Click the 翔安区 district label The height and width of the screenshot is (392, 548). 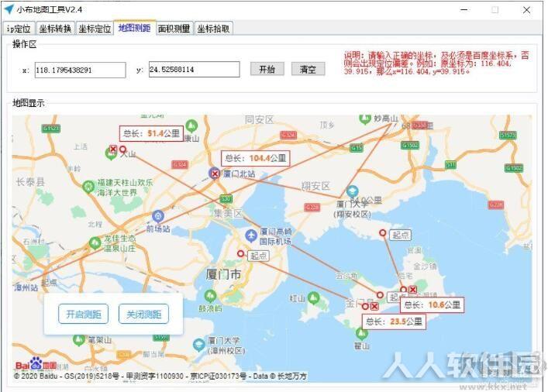click(x=315, y=186)
